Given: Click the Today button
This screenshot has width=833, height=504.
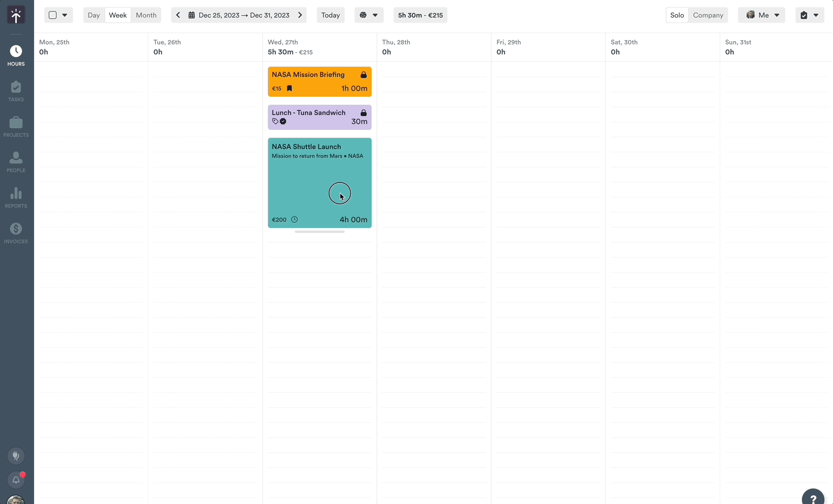Looking at the screenshot, I should 330,15.
